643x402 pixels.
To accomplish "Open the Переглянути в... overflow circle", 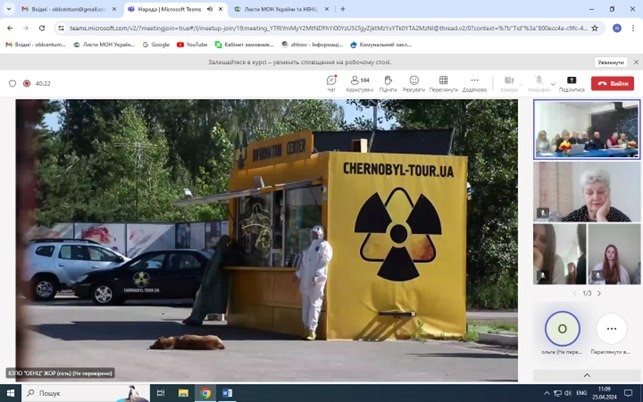I will point(611,329).
